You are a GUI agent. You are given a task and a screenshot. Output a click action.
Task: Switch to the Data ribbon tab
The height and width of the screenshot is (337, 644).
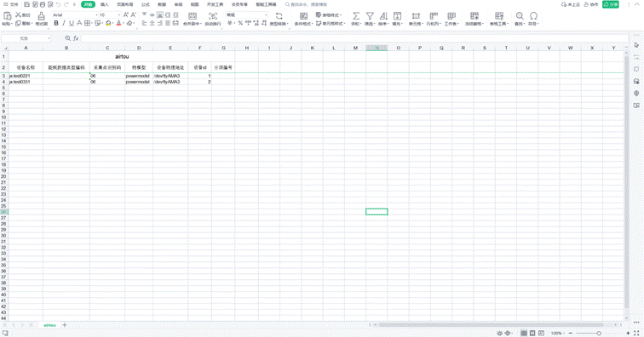pyautogui.click(x=162, y=4)
